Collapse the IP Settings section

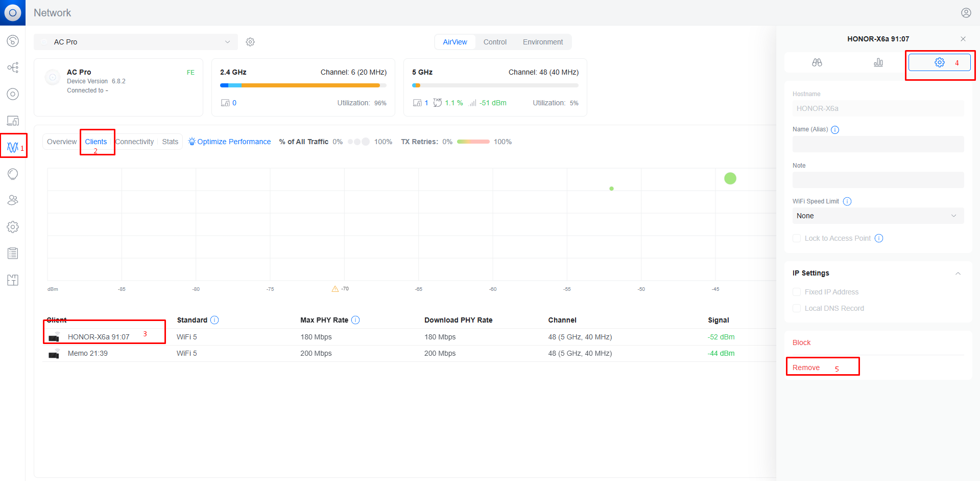[x=958, y=273]
